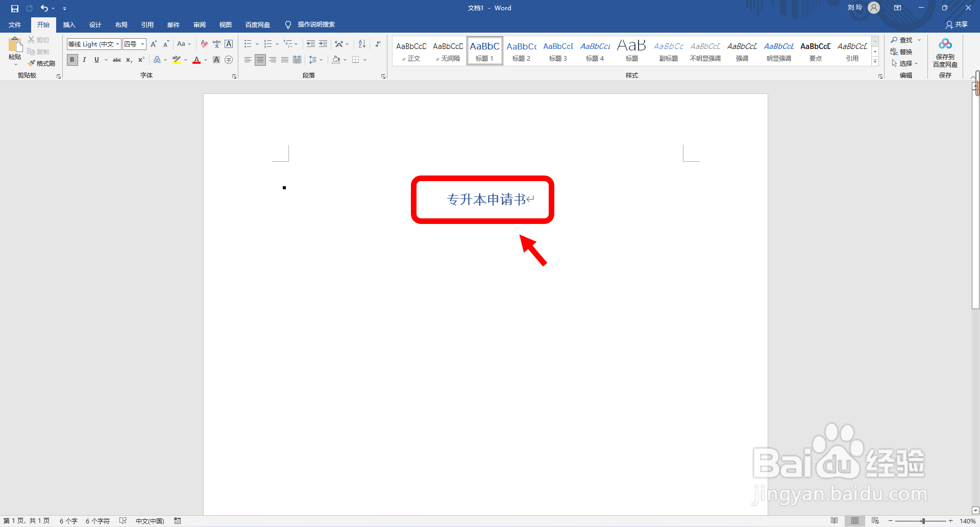Open the Paste options dropdown arrow
Viewport: 980px width, 527px height.
click(x=15, y=65)
